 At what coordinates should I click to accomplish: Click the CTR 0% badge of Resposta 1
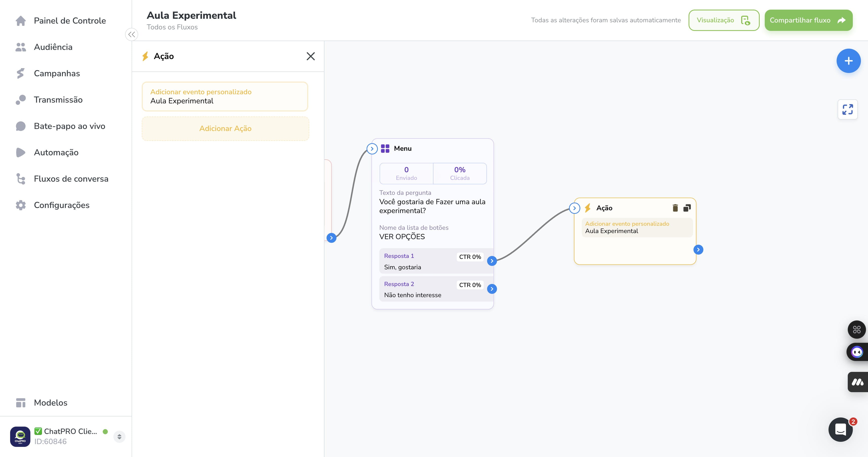(470, 257)
